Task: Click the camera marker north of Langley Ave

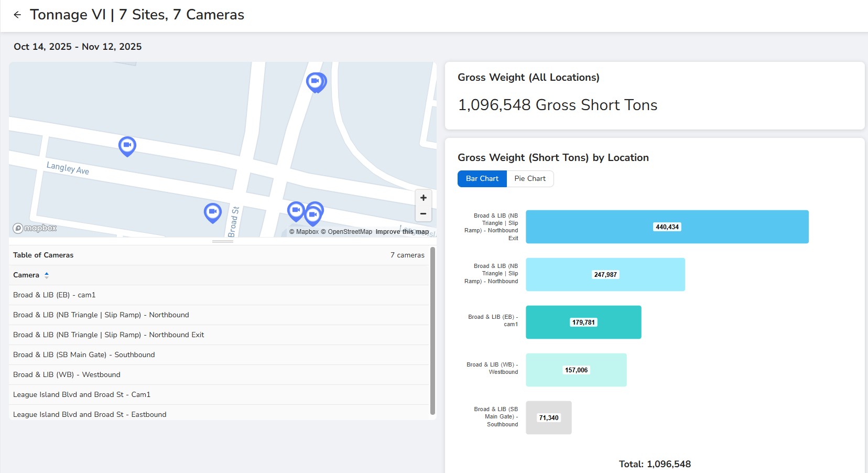Action: pos(127,145)
